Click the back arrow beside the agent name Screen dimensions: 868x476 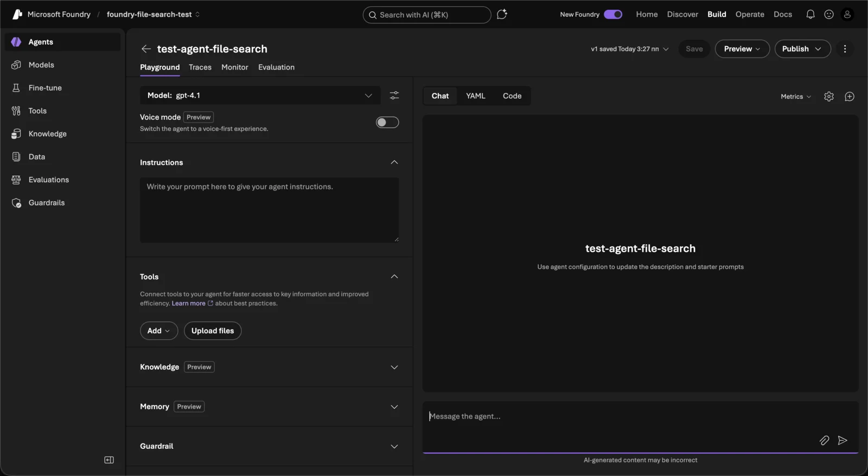click(146, 49)
